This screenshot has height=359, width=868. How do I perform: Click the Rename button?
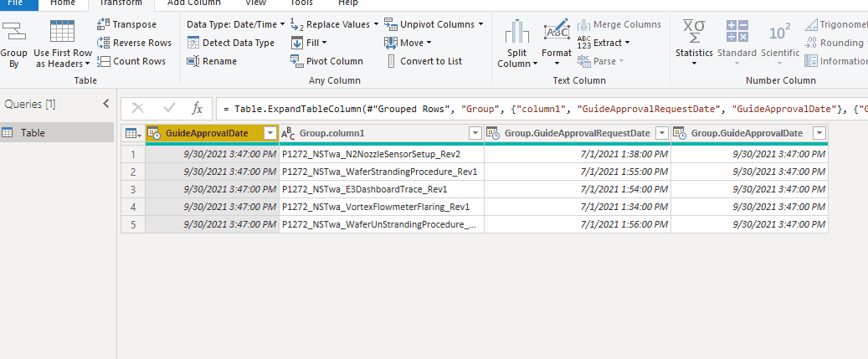212,61
